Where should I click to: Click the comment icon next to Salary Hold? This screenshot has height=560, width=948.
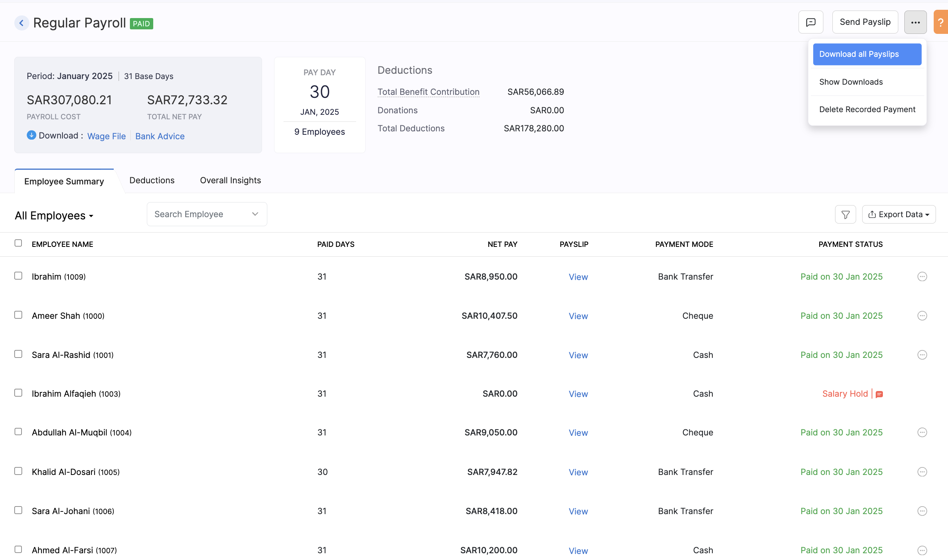879,394
